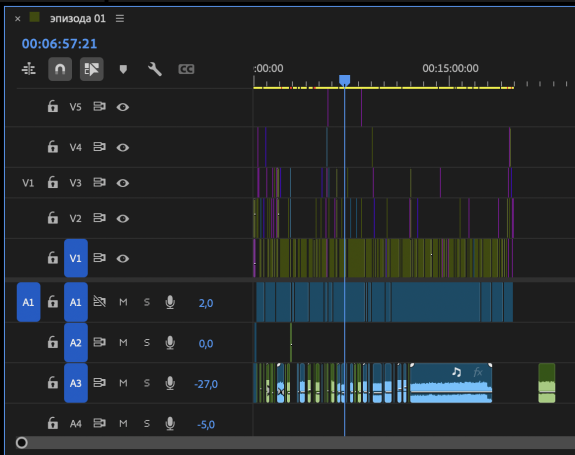Open Timeline Display Settings wrench
This screenshot has width=575, height=455.
(155, 69)
